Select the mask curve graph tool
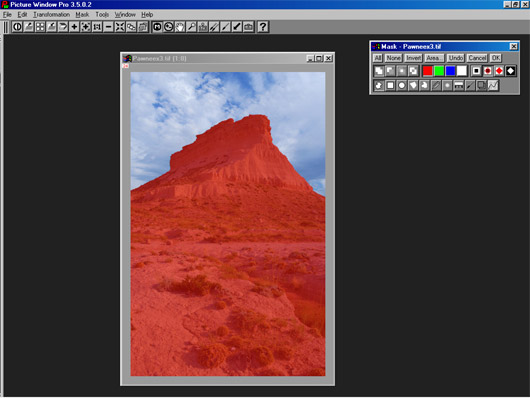Screen dimensions: 530x398 (x=493, y=86)
